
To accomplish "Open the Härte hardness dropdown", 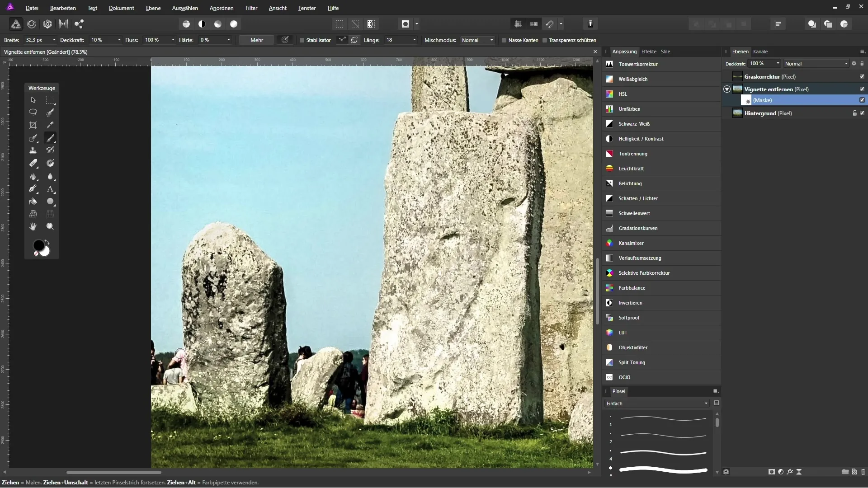I will (x=229, y=40).
